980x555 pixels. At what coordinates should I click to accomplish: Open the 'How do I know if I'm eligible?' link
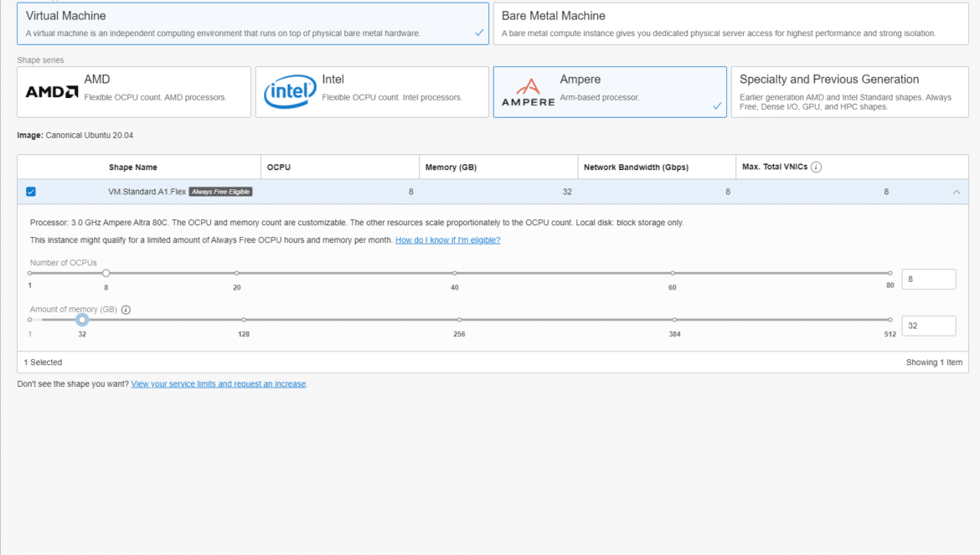click(448, 240)
